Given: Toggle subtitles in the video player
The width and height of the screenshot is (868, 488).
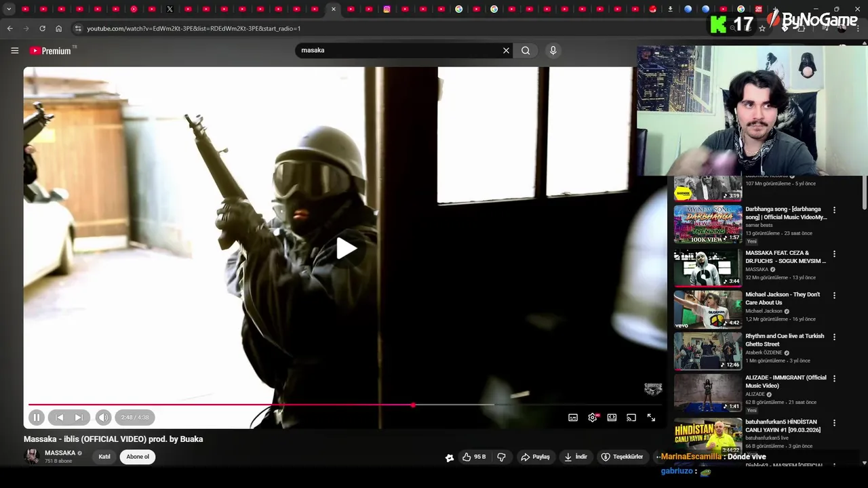Looking at the screenshot, I should 573,418.
